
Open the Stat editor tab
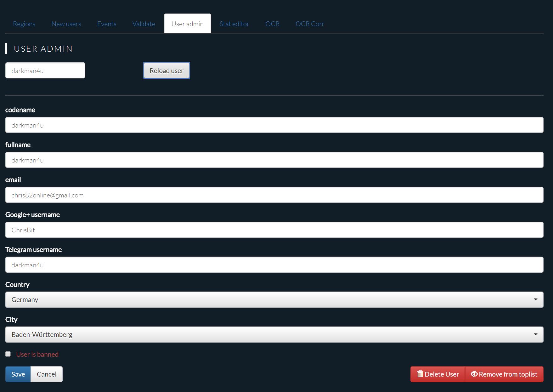[x=234, y=24]
